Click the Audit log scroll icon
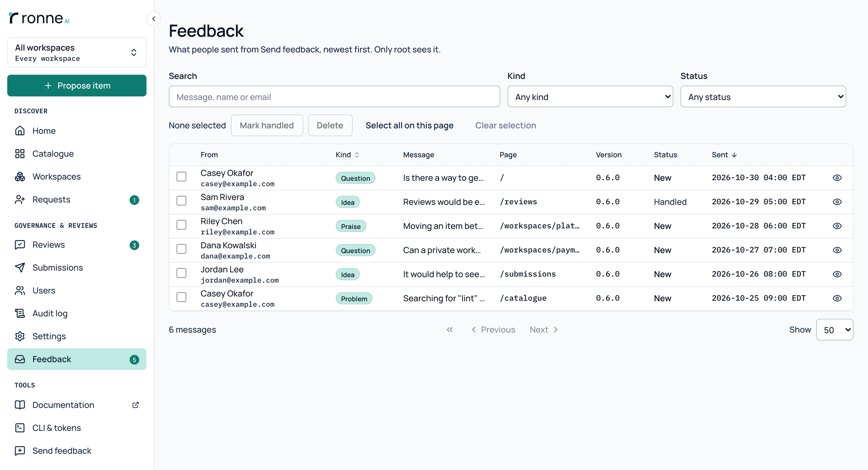 pos(20,313)
